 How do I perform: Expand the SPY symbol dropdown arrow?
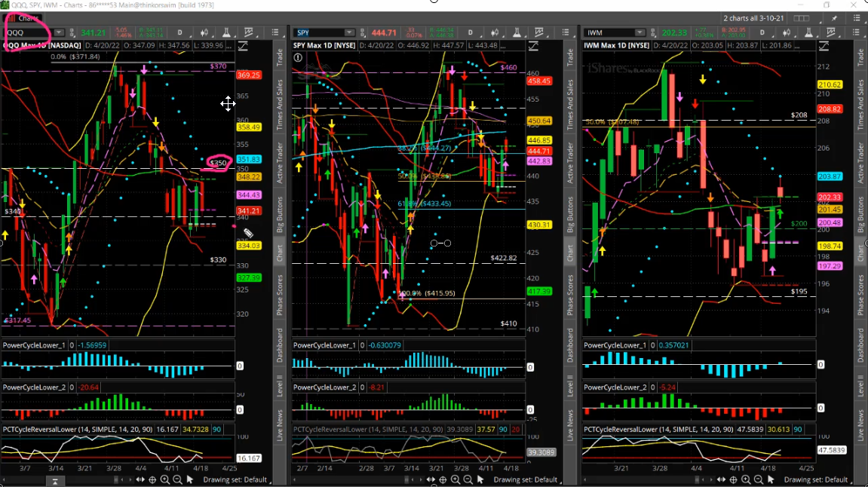pyautogui.click(x=348, y=32)
